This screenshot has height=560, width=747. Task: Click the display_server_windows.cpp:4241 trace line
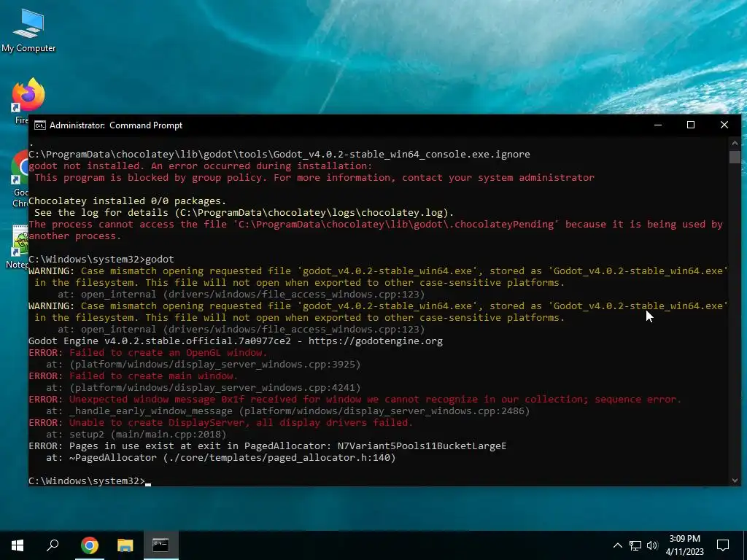204,388
